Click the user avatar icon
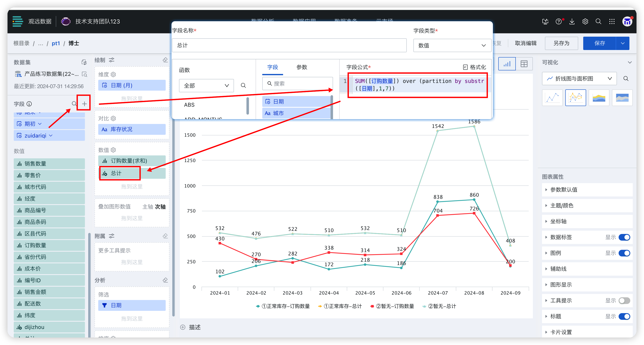The height and width of the screenshot is (345, 644). click(627, 21)
